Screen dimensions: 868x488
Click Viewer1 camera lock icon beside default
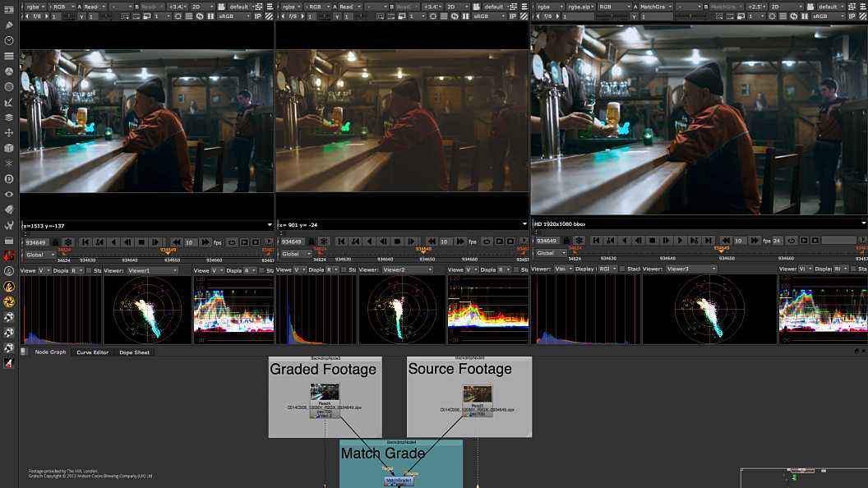[221, 7]
